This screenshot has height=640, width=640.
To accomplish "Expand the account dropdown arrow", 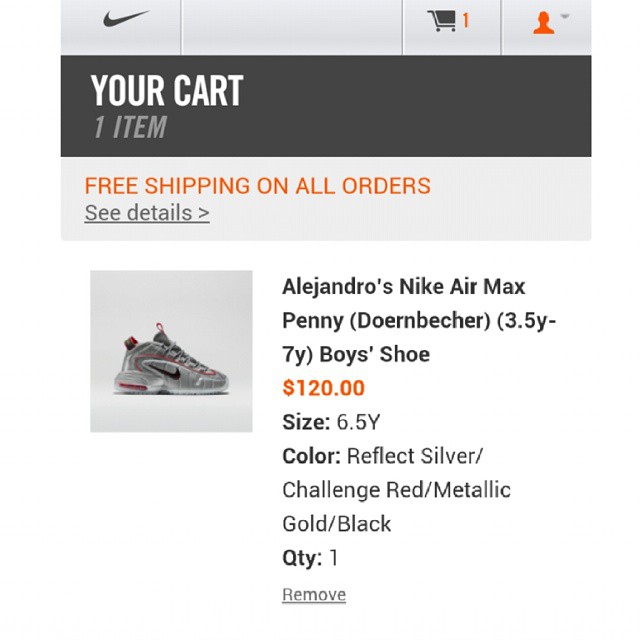I will tap(566, 16).
